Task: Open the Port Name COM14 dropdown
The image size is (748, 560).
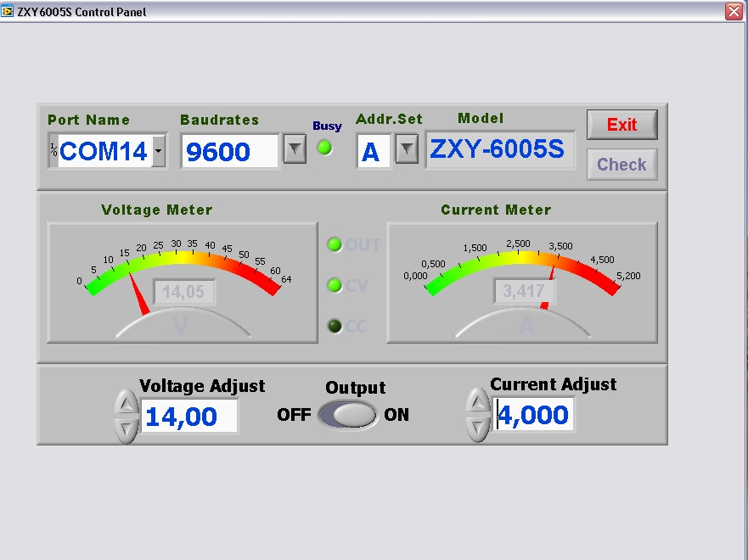Action: coord(159,151)
